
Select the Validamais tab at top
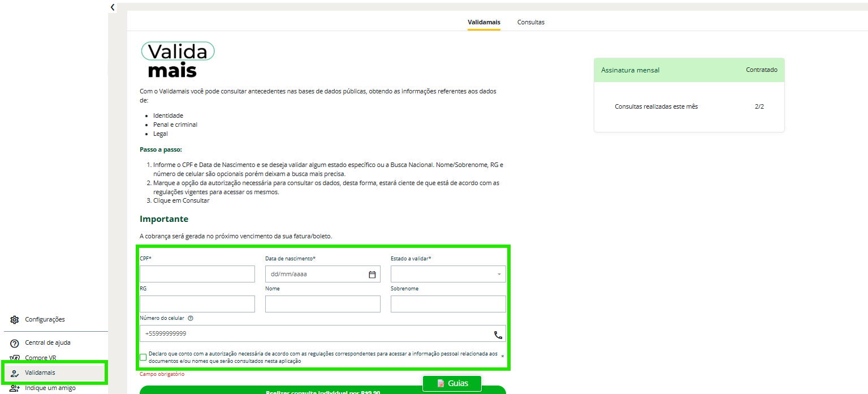483,22
